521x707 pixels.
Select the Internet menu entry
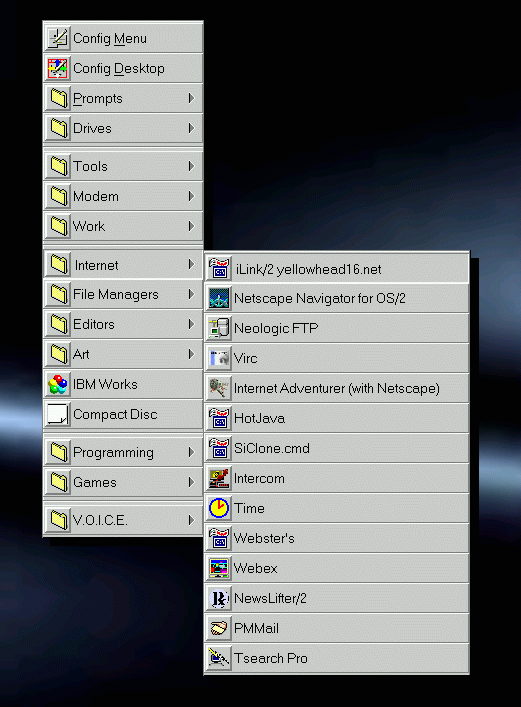123,264
